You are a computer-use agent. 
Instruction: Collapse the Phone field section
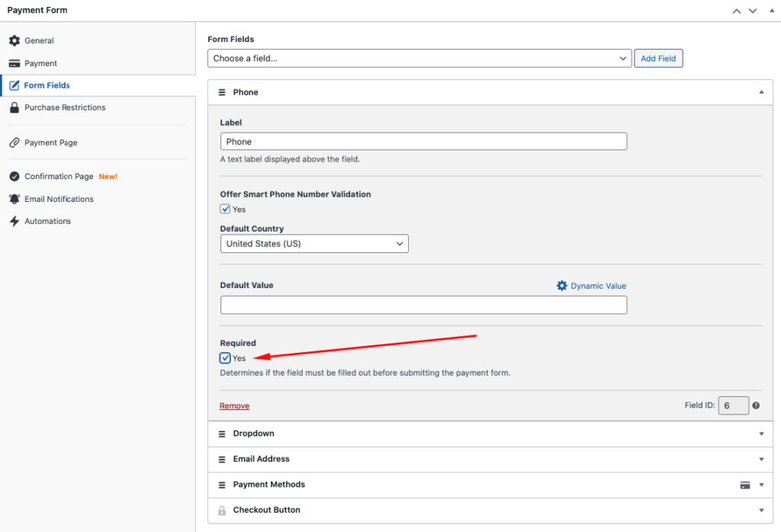click(x=760, y=92)
